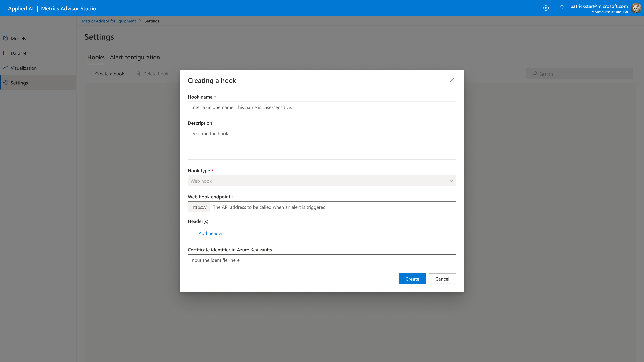This screenshot has height=362, width=644.
Task: Click the Delete hook trash icon
Action: click(x=138, y=74)
